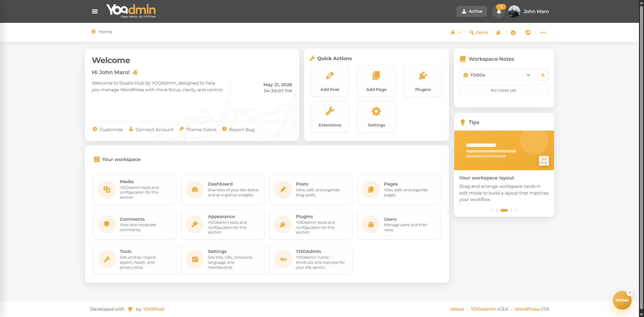Open John Maro's avatar menu

coord(514,11)
